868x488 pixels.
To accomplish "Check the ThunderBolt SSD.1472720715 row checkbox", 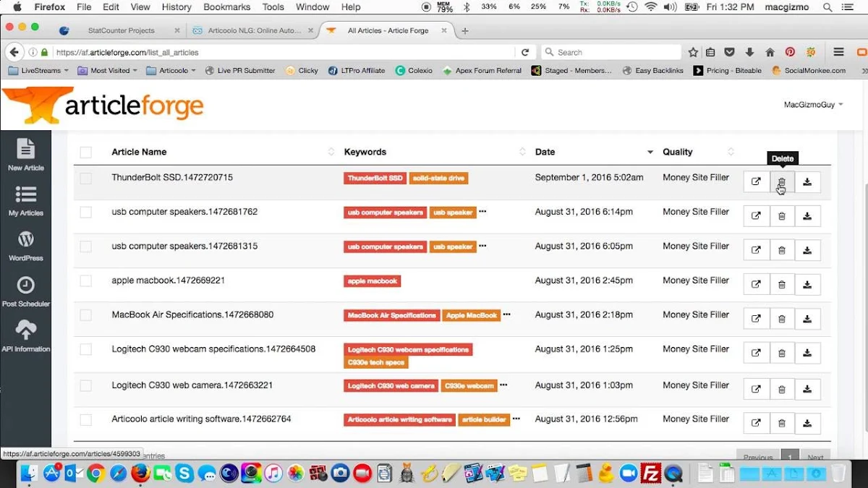I will [x=85, y=178].
